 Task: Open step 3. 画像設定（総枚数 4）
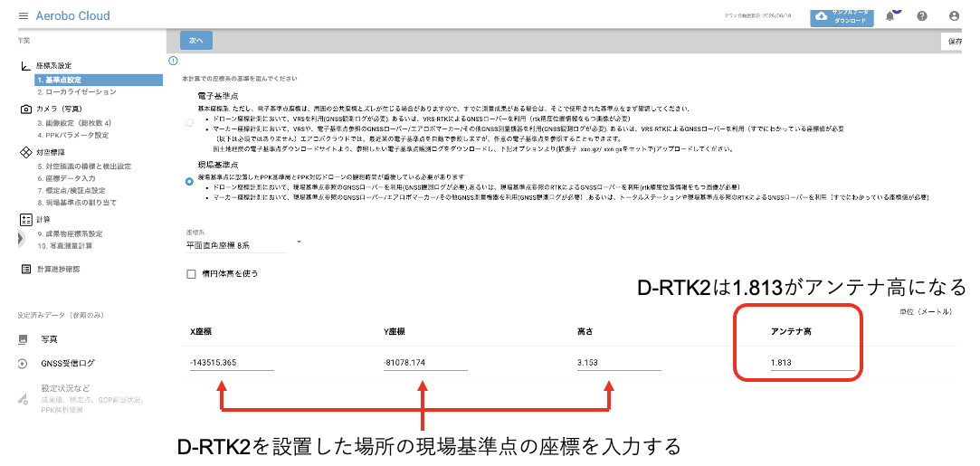click(x=74, y=123)
